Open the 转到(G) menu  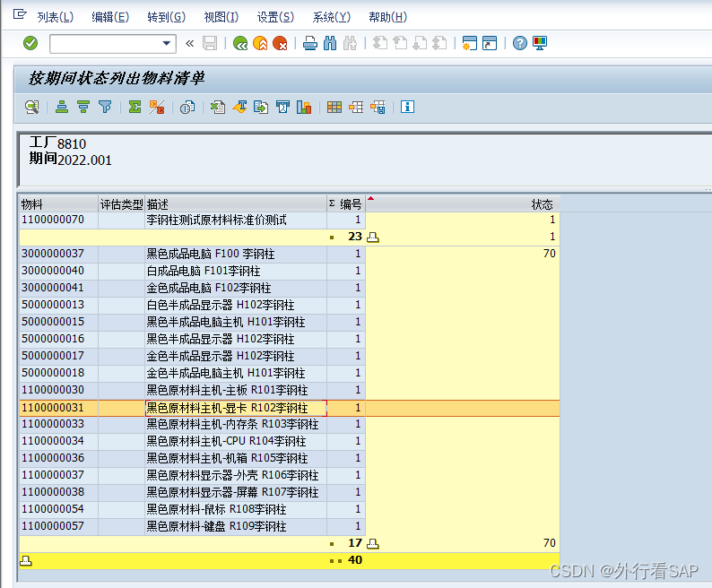click(166, 17)
